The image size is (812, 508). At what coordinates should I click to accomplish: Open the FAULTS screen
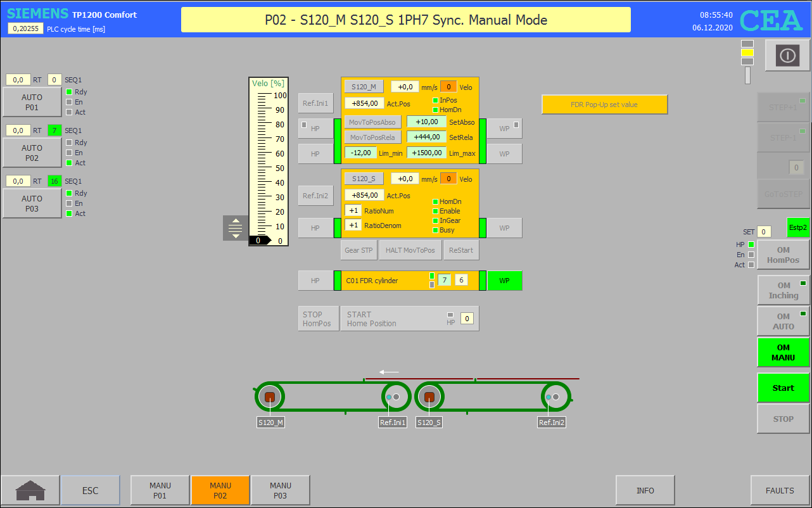coord(780,490)
